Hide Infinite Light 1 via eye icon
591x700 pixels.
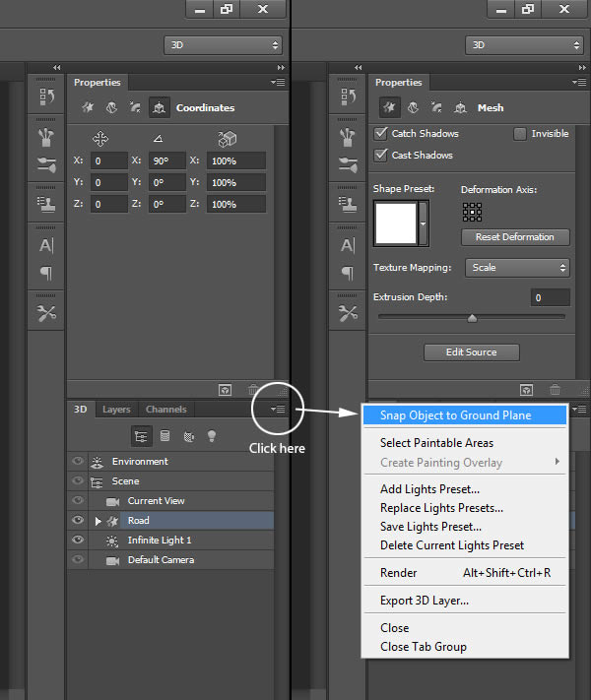coord(78,540)
